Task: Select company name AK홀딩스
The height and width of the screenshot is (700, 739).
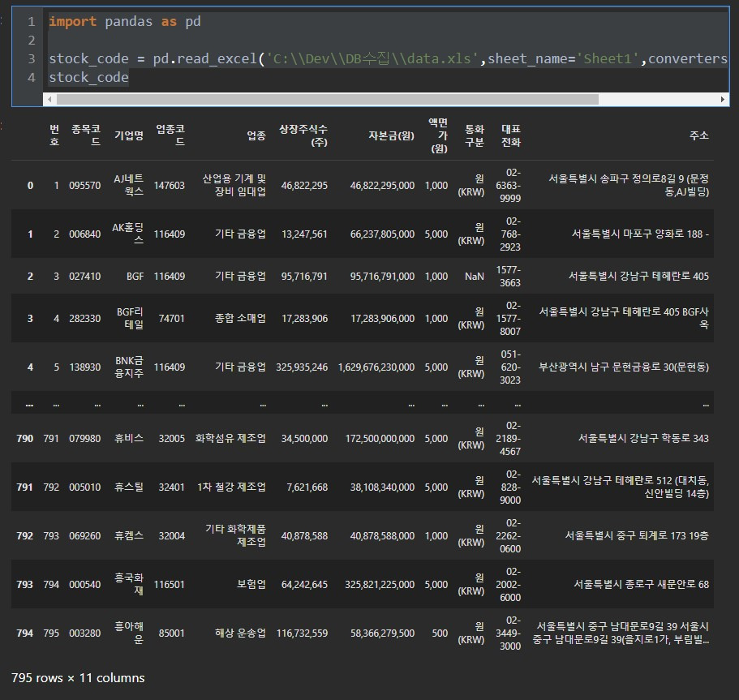Action: point(127,234)
